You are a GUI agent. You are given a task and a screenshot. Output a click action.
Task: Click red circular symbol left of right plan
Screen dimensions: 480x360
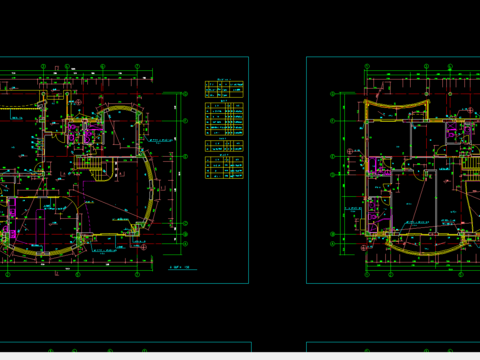[x=350, y=152]
